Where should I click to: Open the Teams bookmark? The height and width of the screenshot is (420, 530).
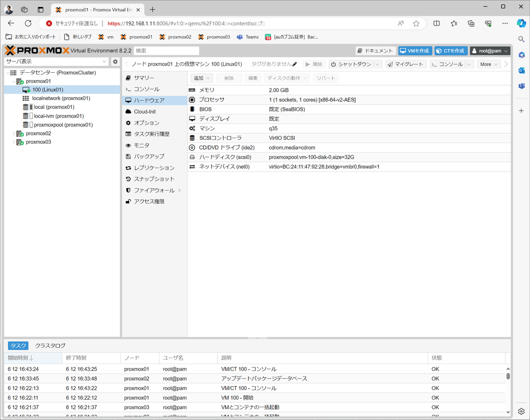click(248, 37)
